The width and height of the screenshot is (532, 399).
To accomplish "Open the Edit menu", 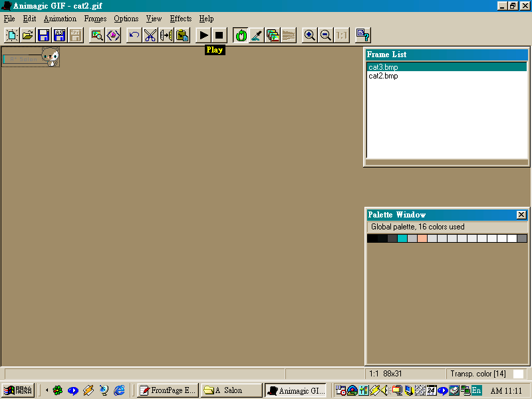I will 29,19.
